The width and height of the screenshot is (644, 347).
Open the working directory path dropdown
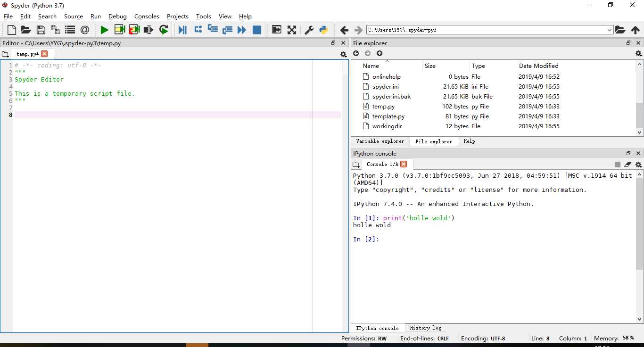[x=609, y=30]
